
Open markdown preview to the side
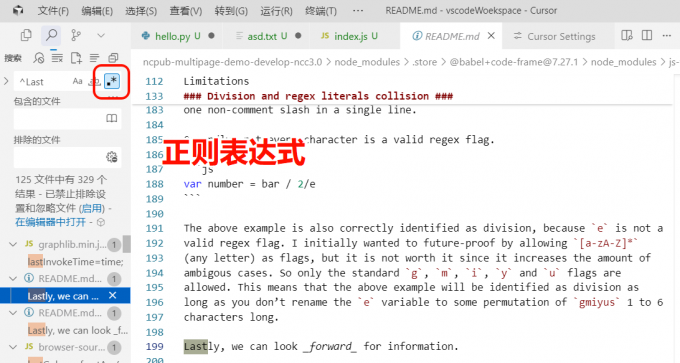click(x=627, y=36)
